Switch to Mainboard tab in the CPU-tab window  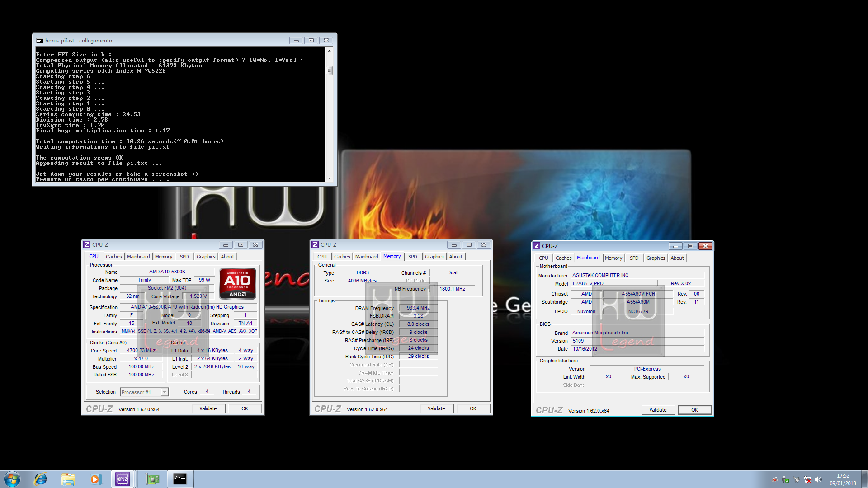tap(138, 257)
